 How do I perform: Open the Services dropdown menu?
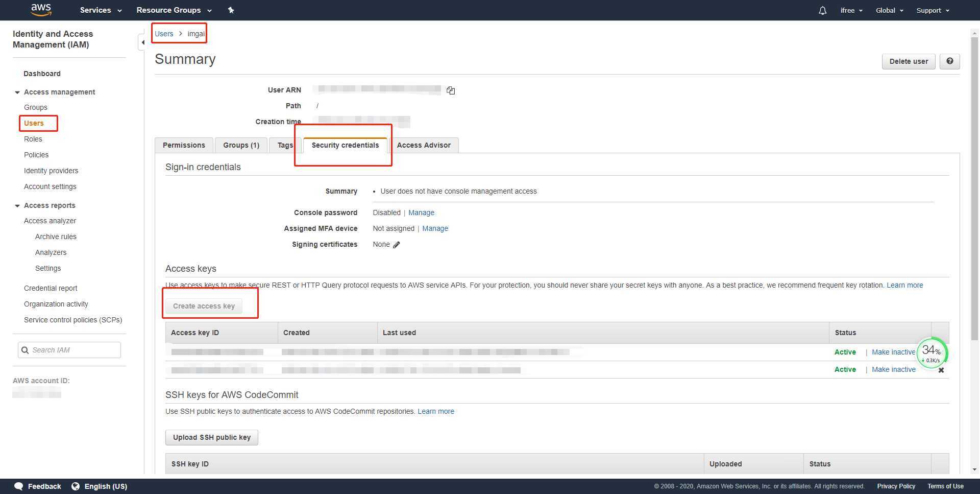[x=101, y=10]
